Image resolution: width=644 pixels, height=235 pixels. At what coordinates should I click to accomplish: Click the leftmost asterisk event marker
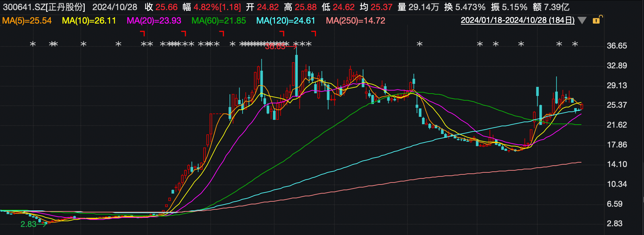point(33,44)
